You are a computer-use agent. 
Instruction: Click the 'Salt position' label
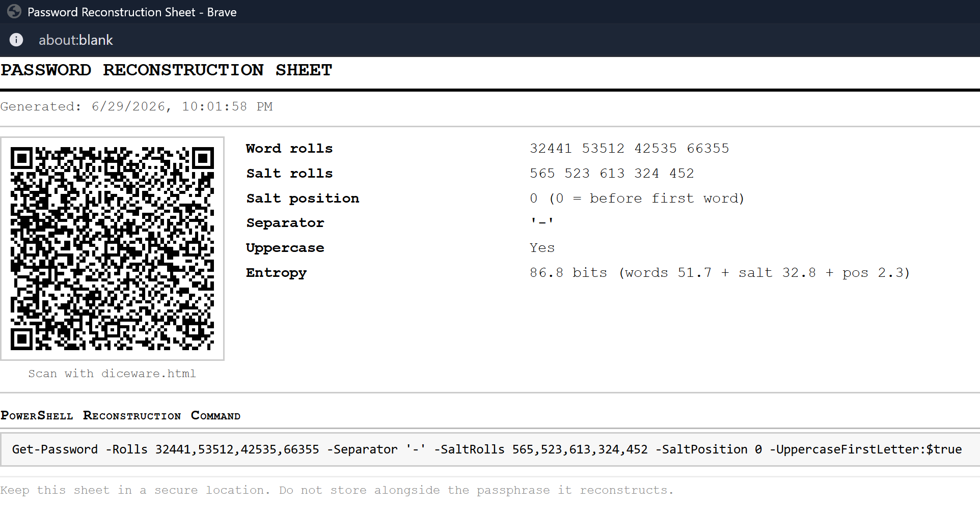point(303,198)
